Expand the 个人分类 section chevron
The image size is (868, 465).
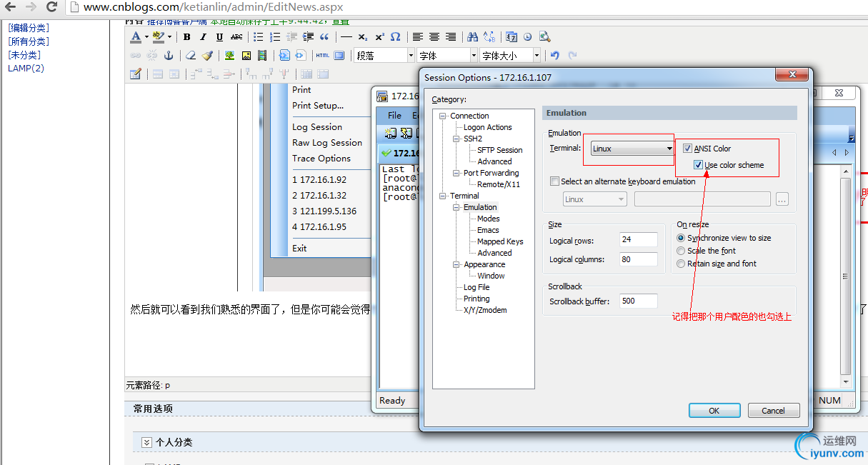point(146,442)
